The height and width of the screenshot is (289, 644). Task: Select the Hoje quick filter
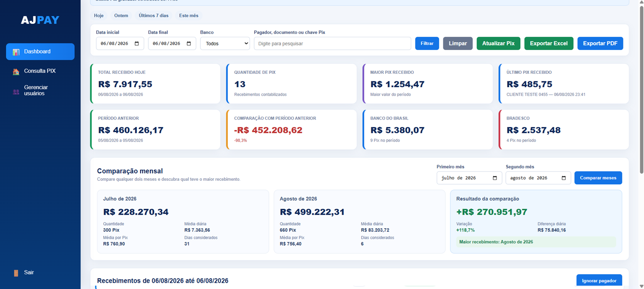(x=99, y=16)
